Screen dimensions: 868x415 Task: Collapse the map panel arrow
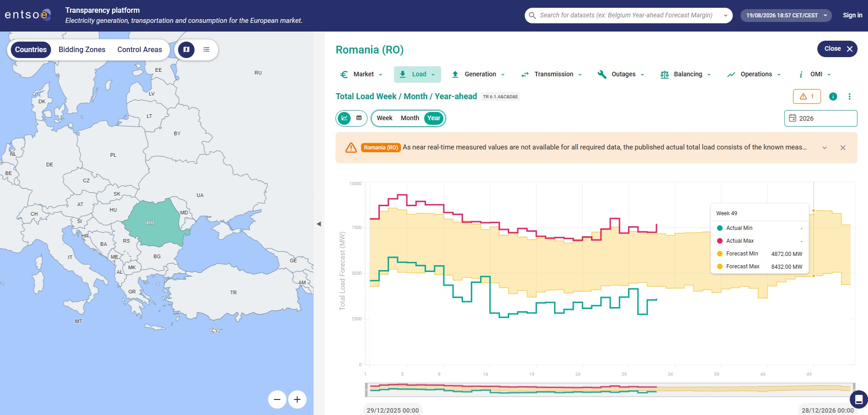click(319, 224)
